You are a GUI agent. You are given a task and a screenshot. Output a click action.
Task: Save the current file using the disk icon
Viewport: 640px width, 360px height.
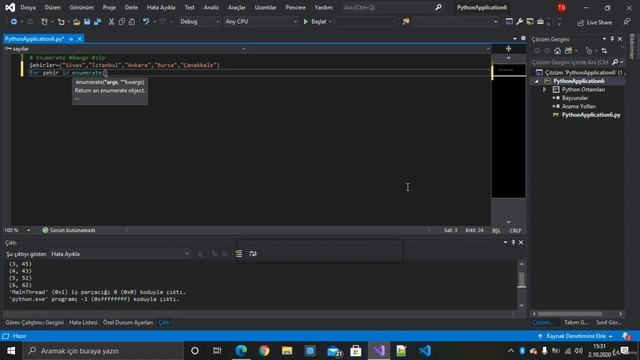[x=87, y=22]
